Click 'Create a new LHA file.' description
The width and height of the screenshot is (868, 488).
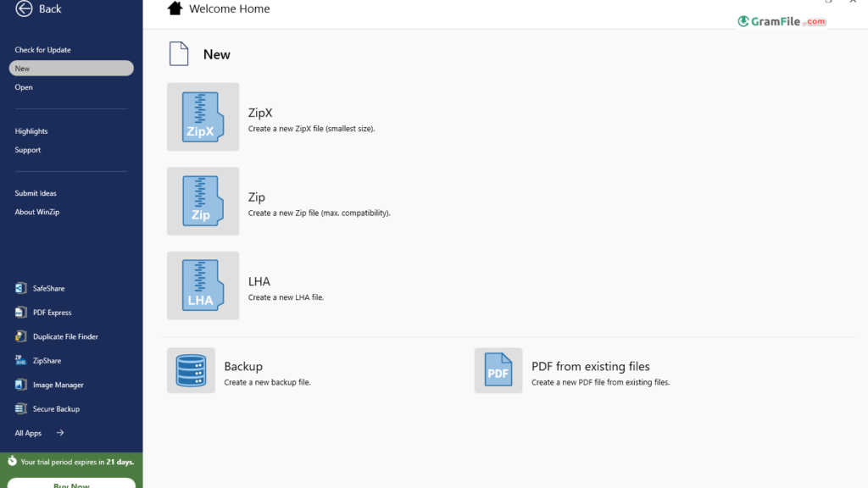tap(287, 297)
